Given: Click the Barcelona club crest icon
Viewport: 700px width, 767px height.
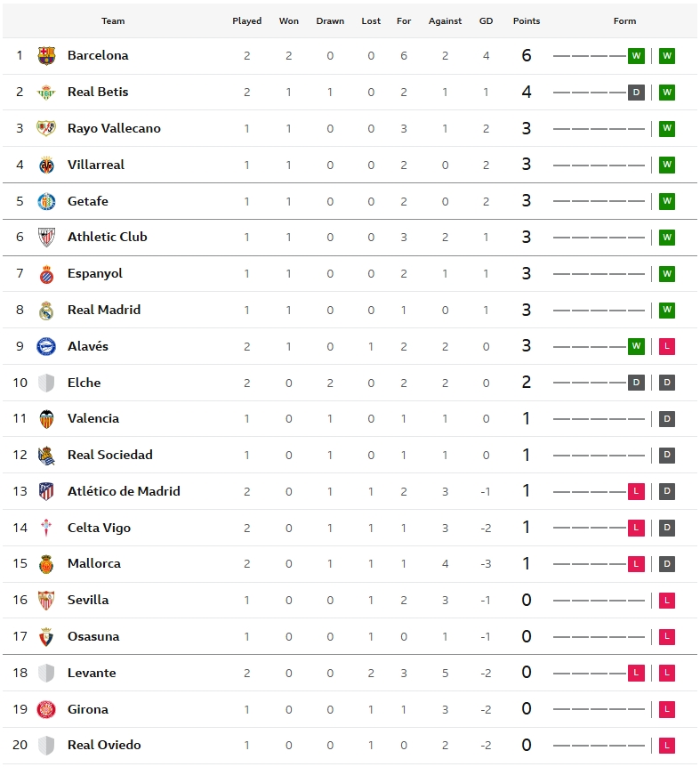Looking at the screenshot, I should coord(46,56).
